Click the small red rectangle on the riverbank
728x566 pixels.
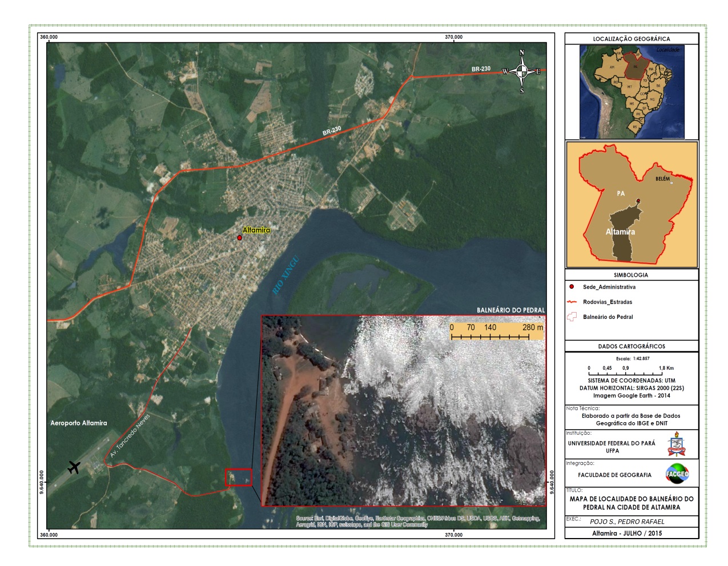click(238, 478)
